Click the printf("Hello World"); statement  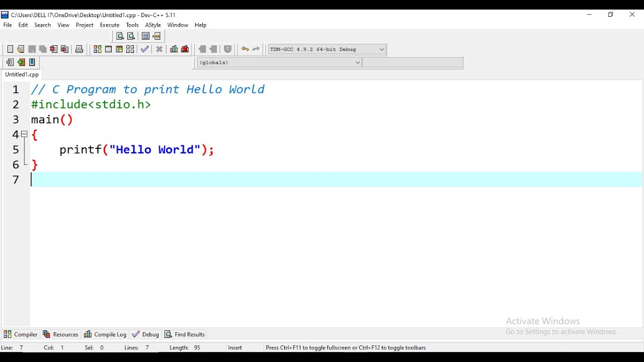[x=137, y=150]
